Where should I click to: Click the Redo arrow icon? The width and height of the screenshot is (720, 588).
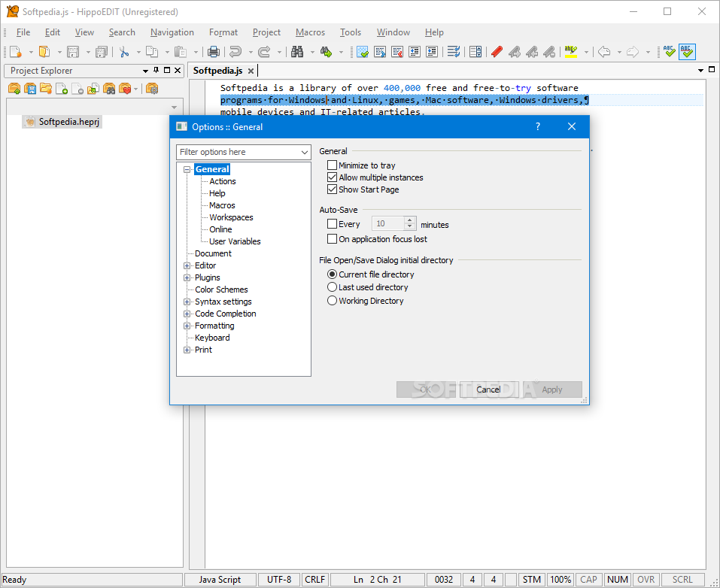[x=264, y=51]
